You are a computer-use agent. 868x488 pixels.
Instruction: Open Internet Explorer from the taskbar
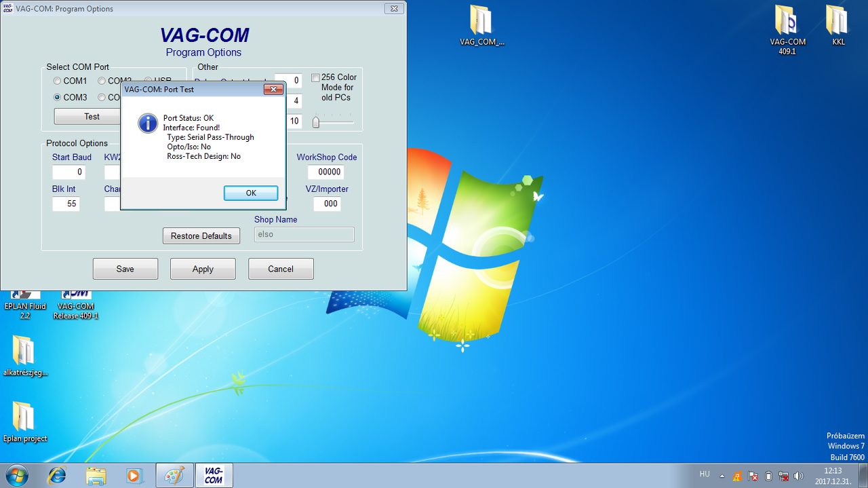point(57,476)
